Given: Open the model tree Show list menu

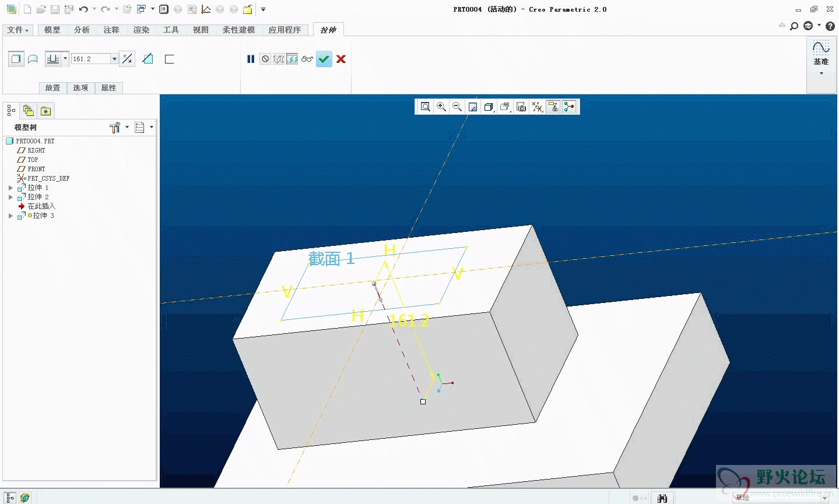Looking at the screenshot, I should [x=143, y=127].
